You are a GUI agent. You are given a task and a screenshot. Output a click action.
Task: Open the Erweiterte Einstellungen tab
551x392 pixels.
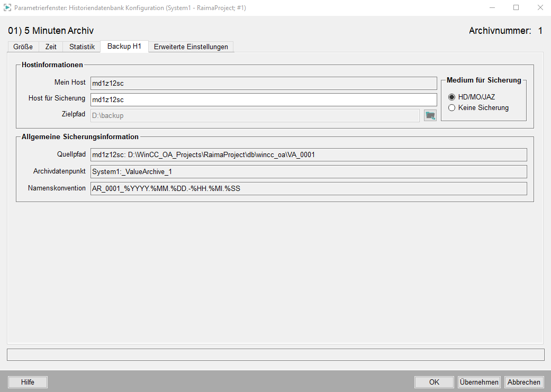click(x=191, y=47)
